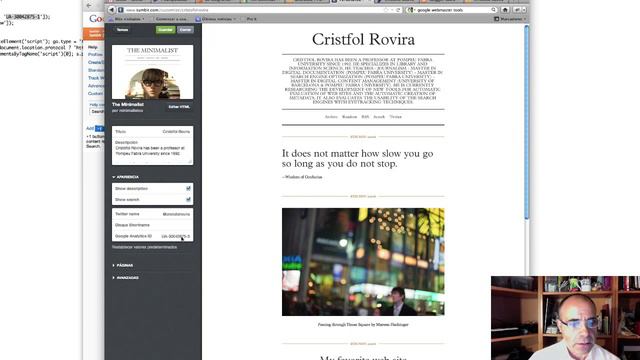Click Help in the background Google window
Viewport: 640px width, 360px height.
93,47
